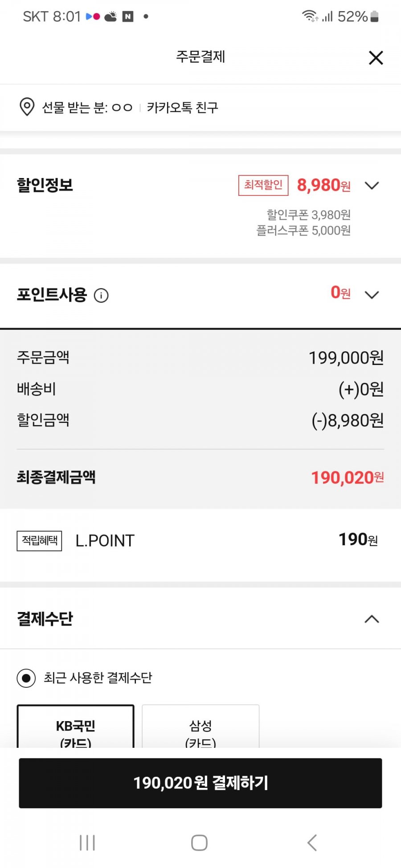Expand 포인트사용 section chevron
Image resolution: width=401 pixels, height=868 pixels.
click(372, 295)
